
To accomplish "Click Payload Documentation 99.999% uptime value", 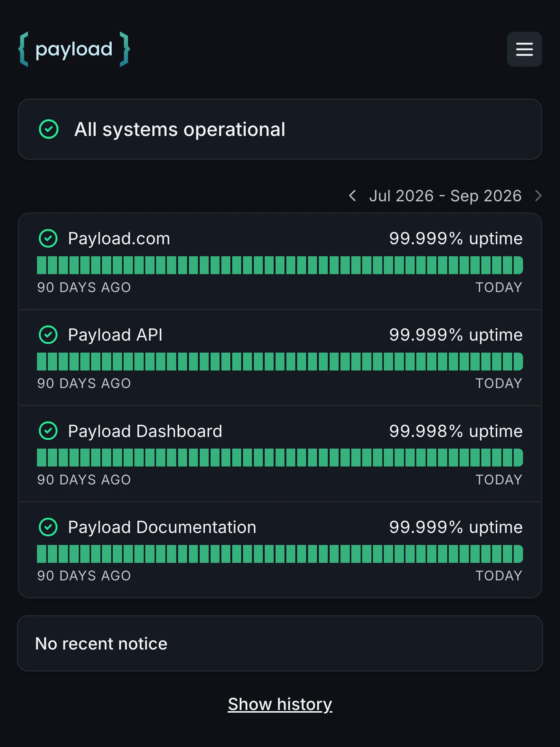I will [x=456, y=527].
